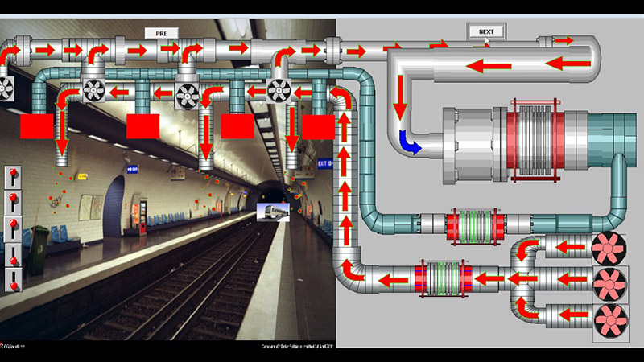The width and height of the screenshot is (644, 362).
Task: Flip the bottom lever switch
Action: [x=14, y=281]
